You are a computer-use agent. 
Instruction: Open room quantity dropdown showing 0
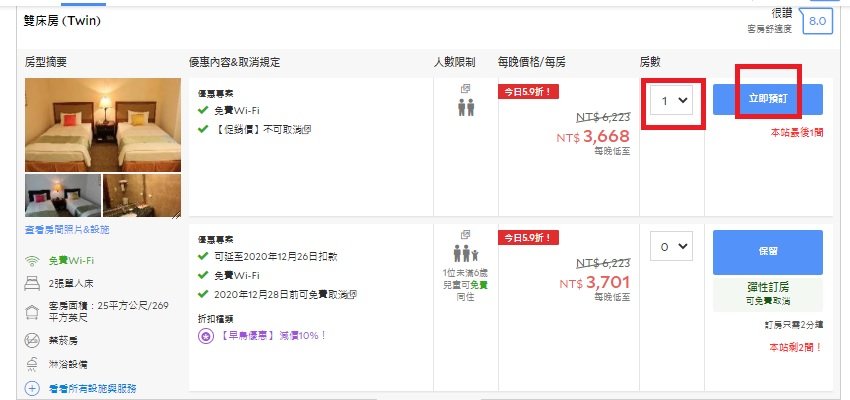tap(672, 247)
